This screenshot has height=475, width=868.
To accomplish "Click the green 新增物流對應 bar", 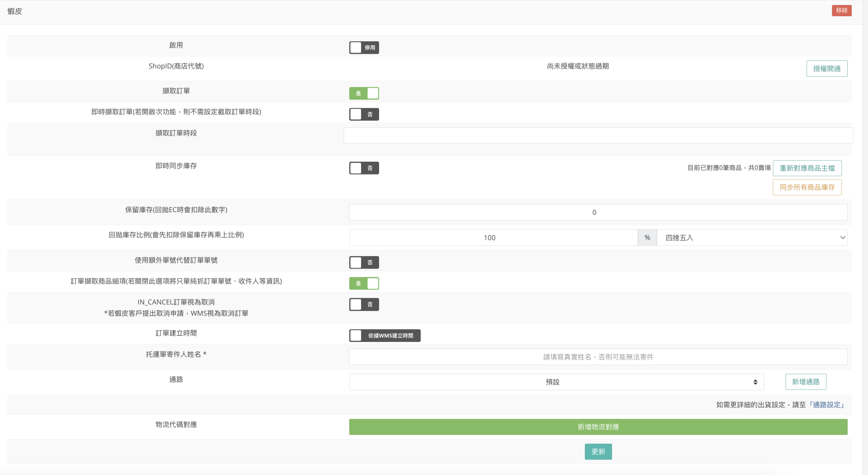I will pos(598,427).
